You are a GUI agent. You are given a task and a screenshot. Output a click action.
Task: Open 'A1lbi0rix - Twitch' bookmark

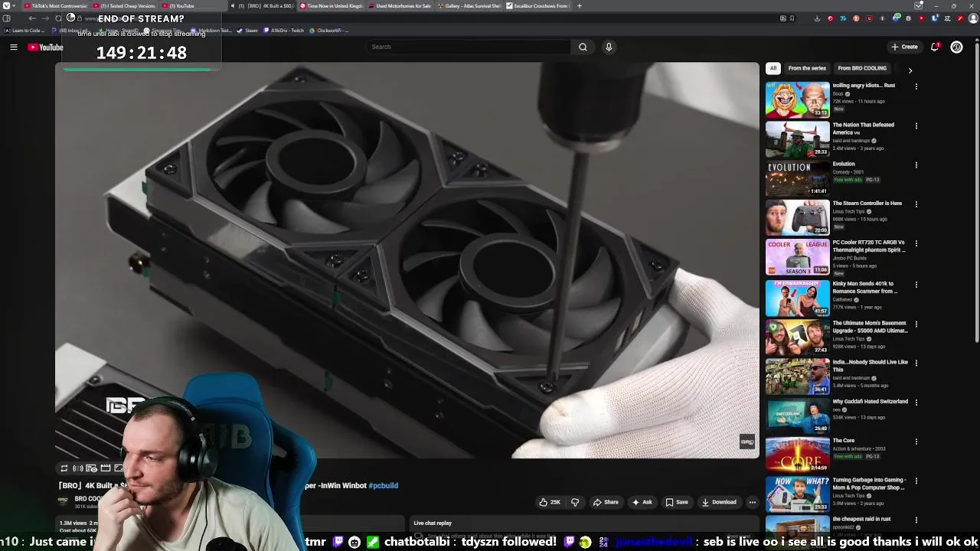tap(283, 31)
